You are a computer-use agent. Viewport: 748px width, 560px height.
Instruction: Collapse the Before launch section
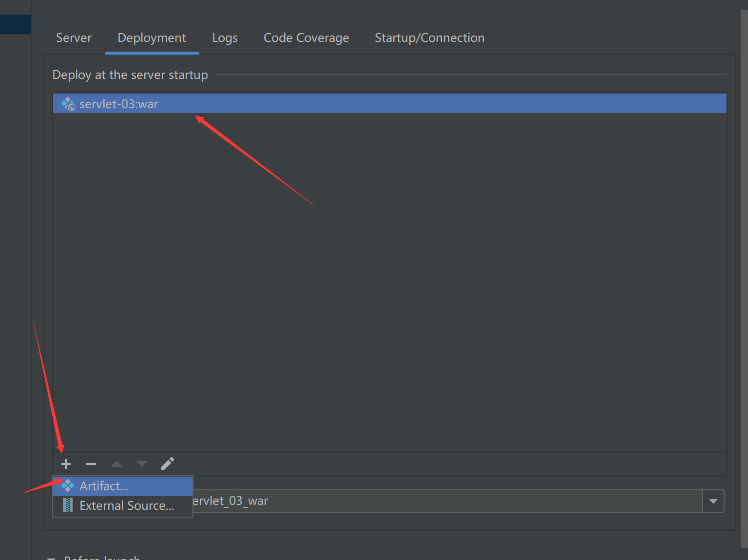click(51, 559)
